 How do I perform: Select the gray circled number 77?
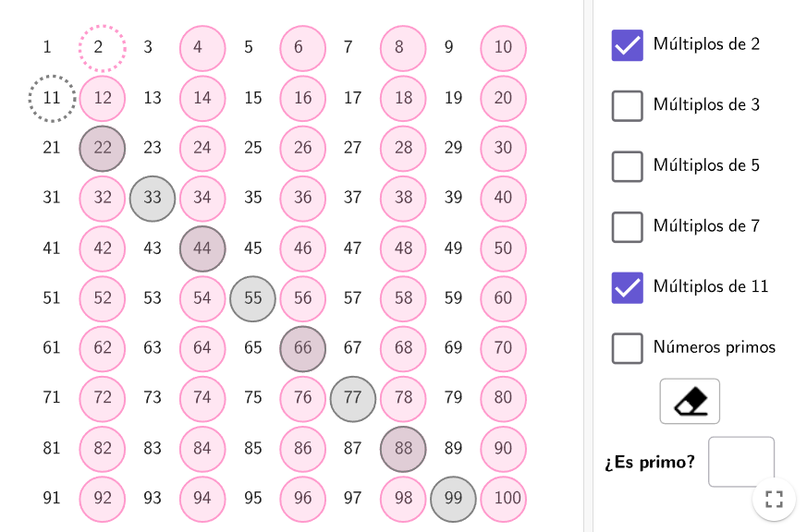(x=353, y=399)
